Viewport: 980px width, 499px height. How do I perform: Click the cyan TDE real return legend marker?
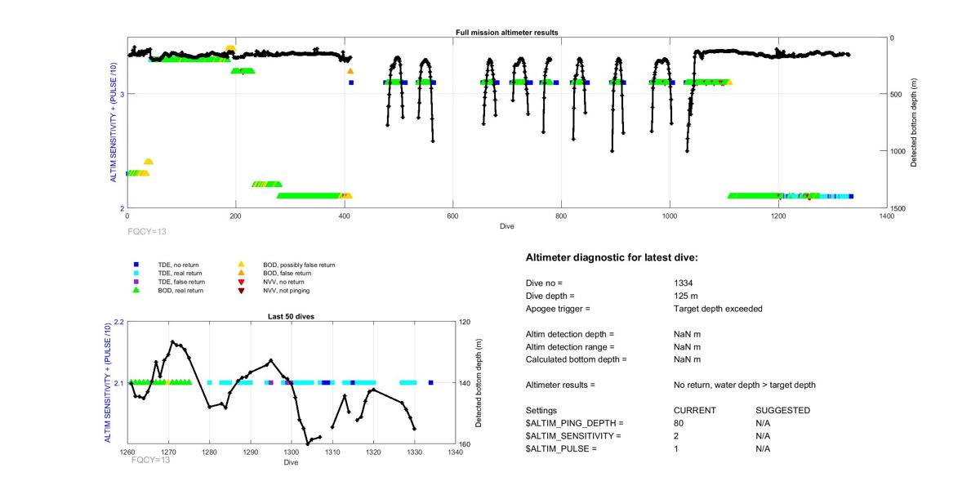[x=136, y=273]
